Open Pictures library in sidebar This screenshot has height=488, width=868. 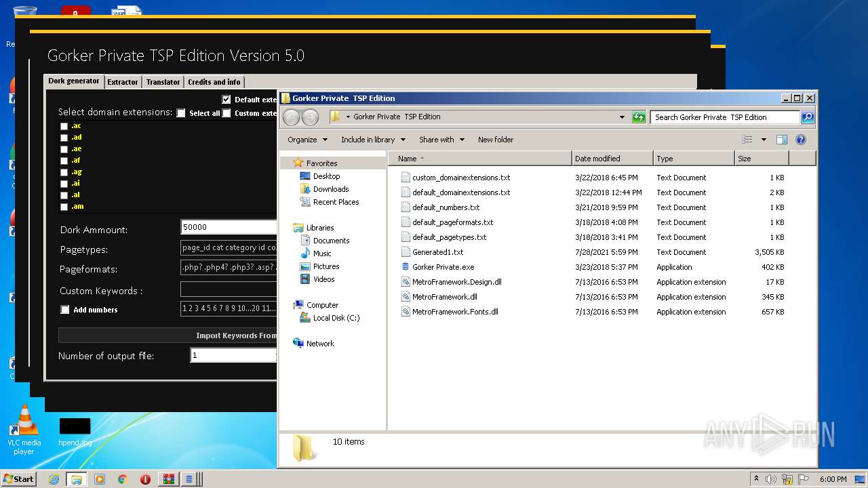(326, 266)
